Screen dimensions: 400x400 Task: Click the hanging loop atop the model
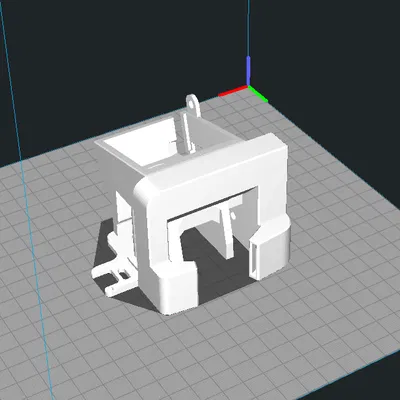(x=193, y=105)
